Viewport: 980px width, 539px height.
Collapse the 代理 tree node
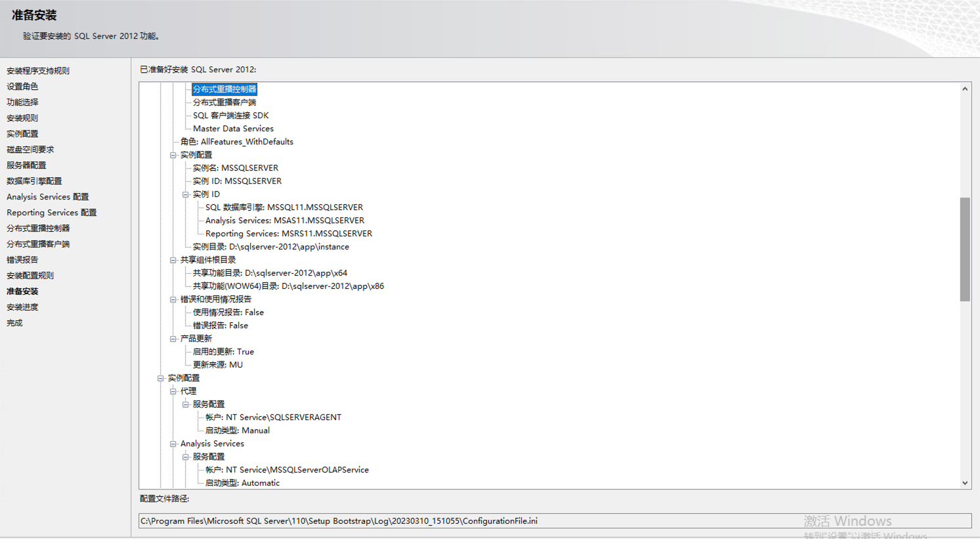[173, 391]
